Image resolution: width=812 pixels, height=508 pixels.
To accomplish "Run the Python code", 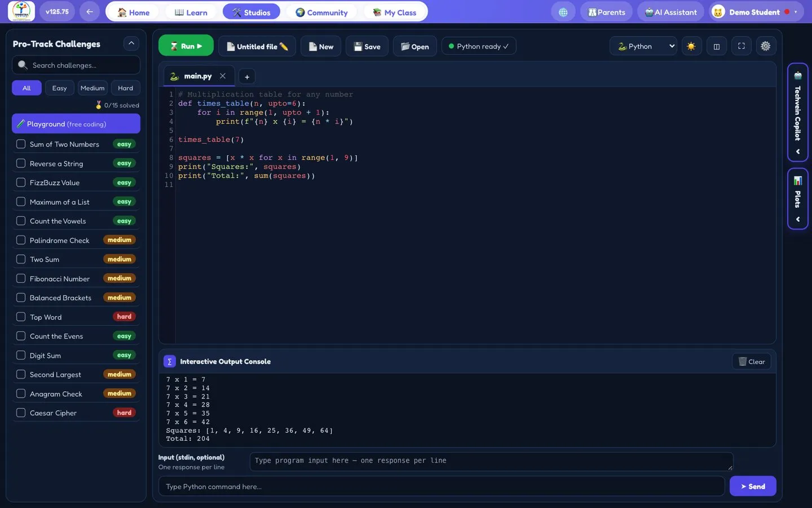I will [186, 46].
